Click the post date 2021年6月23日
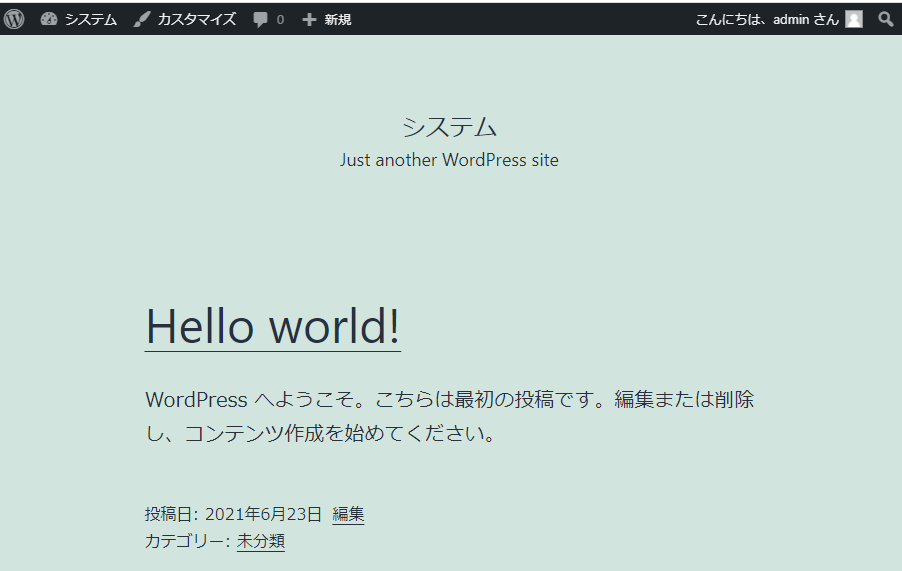The width and height of the screenshot is (902, 571). coord(263,514)
